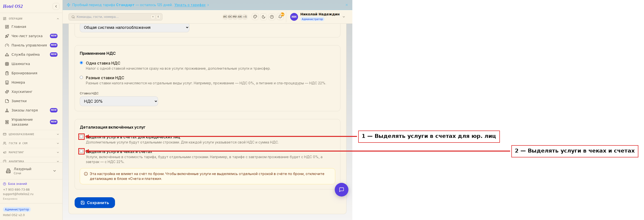Click the phone number +7 903 690-73-88
The width and height of the screenshot is (644, 220).
click(16, 190)
